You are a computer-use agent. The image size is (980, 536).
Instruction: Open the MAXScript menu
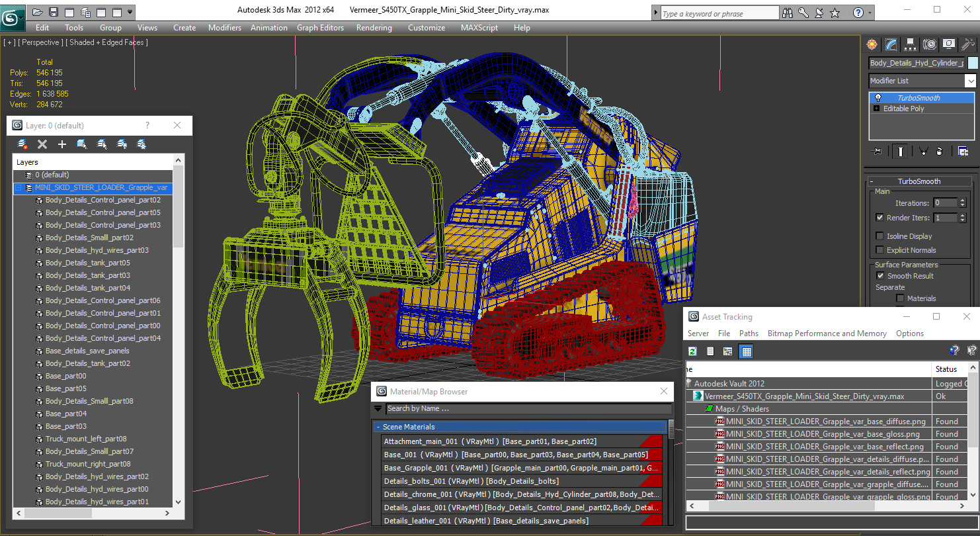pyautogui.click(x=479, y=28)
